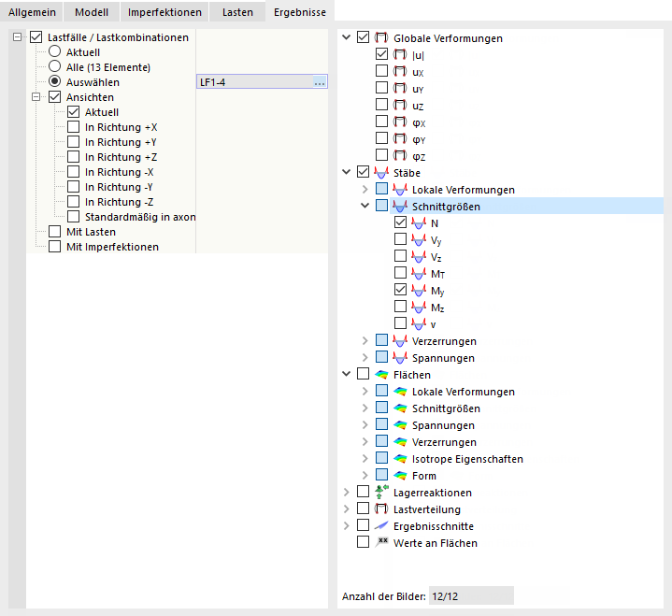Tick the In Richtung +X view checkbox
The image size is (672, 616).
click(73, 127)
